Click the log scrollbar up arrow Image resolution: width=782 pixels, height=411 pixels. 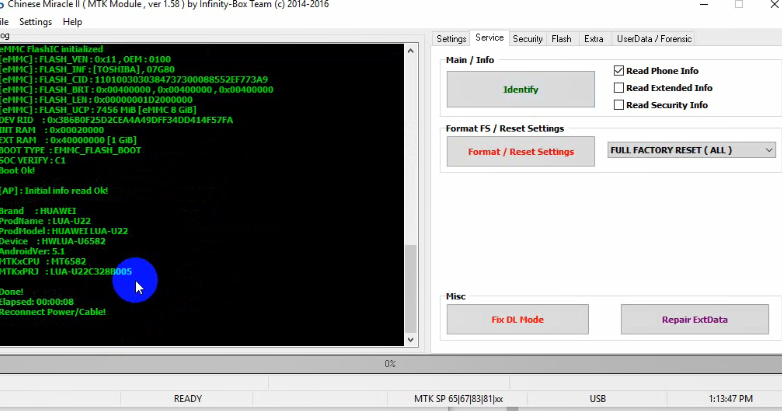410,50
